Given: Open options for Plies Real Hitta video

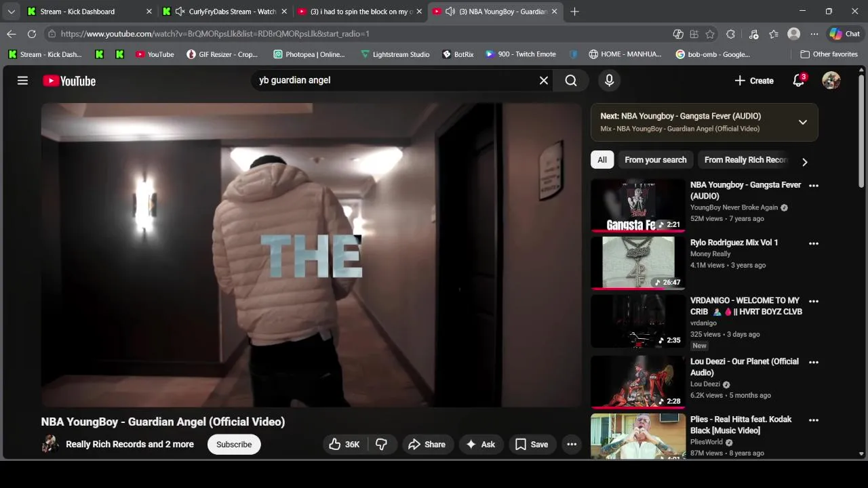Looking at the screenshot, I should pyautogui.click(x=814, y=420).
